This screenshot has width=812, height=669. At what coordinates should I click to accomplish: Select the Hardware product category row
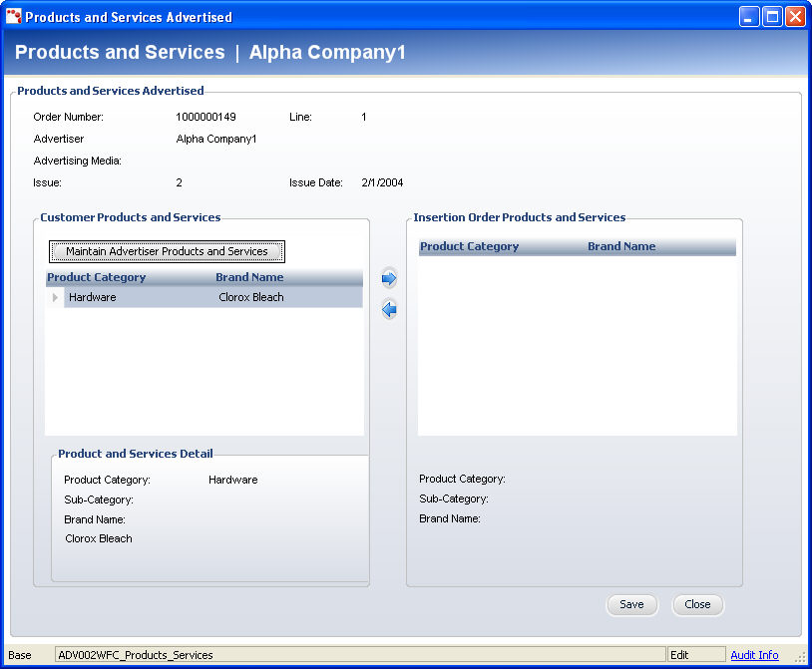[93, 297]
